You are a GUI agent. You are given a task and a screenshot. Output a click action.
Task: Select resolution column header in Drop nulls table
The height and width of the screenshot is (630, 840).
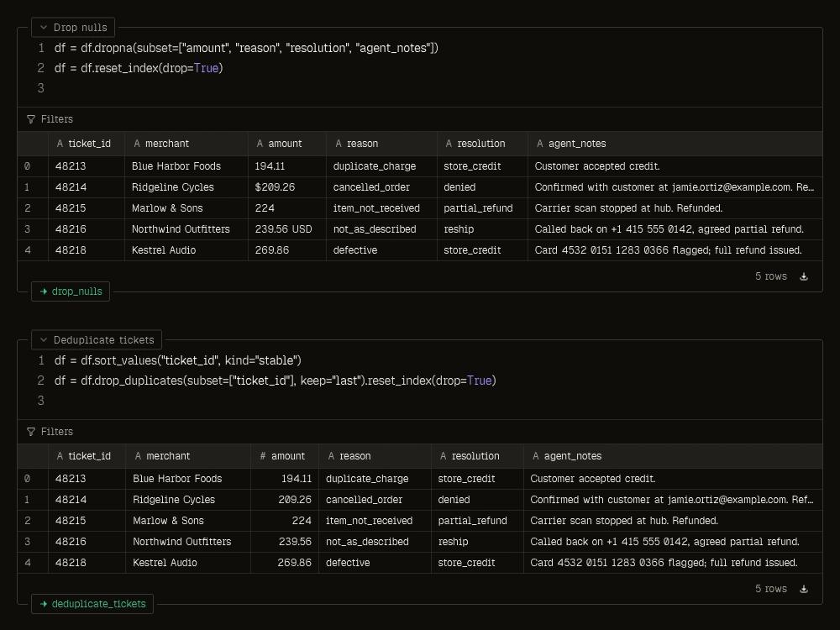(482, 144)
